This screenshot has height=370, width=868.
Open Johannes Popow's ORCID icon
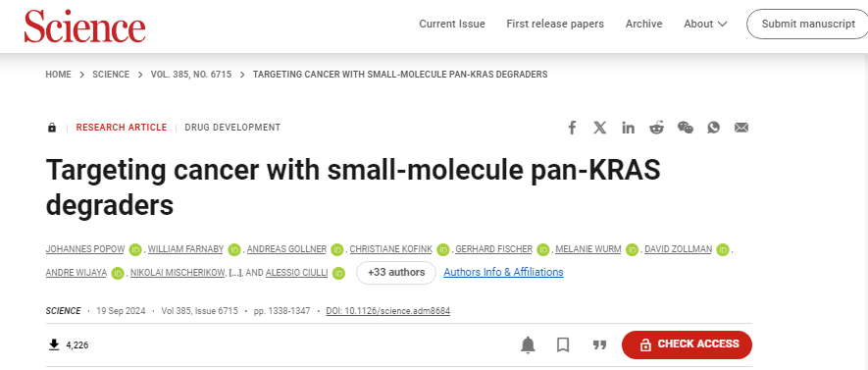(x=135, y=250)
